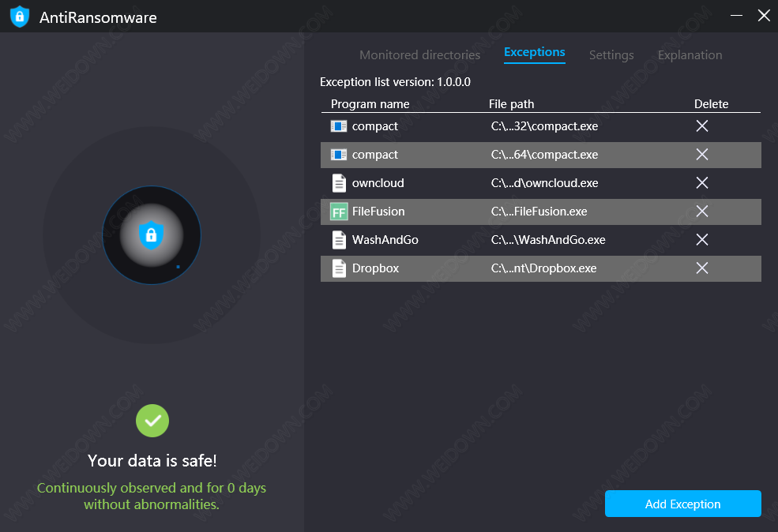Delete the Dropbox exception
The width and height of the screenshot is (778, 532).
[x=701, y=268]
